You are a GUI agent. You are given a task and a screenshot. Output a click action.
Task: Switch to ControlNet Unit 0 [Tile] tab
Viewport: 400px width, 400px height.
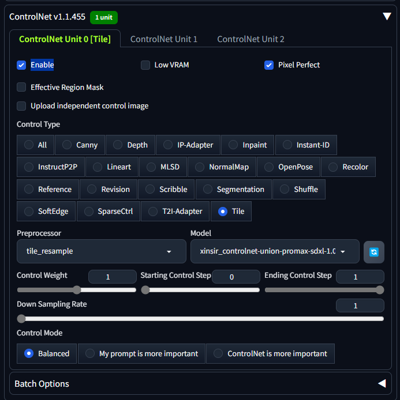[x=65, y=39]
